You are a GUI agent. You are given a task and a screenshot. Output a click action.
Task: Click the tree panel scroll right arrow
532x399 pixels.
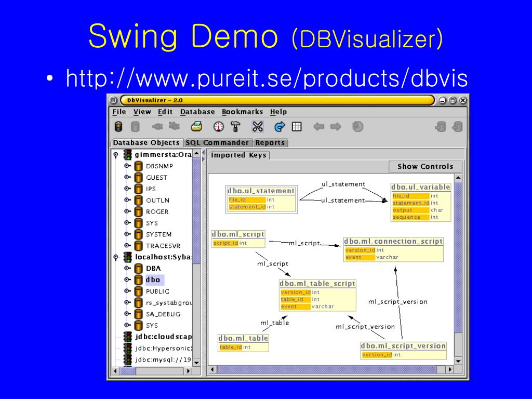pyautogui.click(x=188, y=371)
